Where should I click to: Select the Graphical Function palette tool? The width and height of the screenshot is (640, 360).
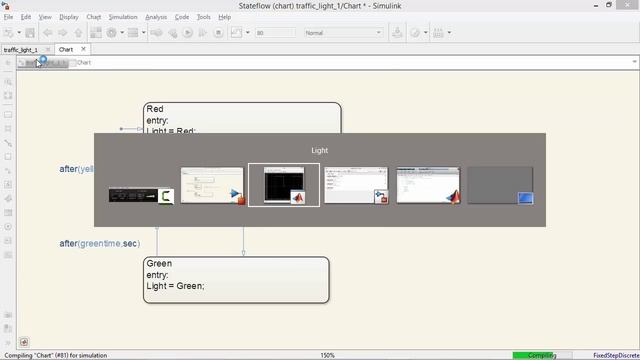tap(8, 184)
